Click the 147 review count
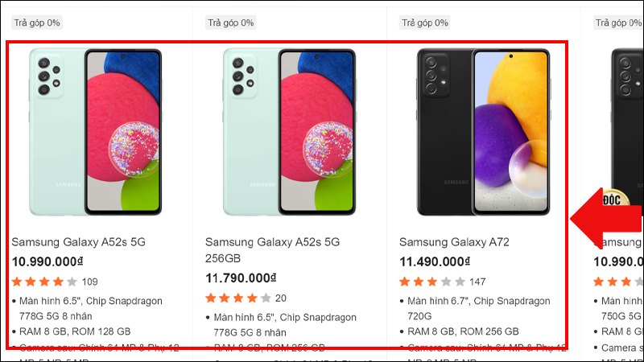 [477, 282]
